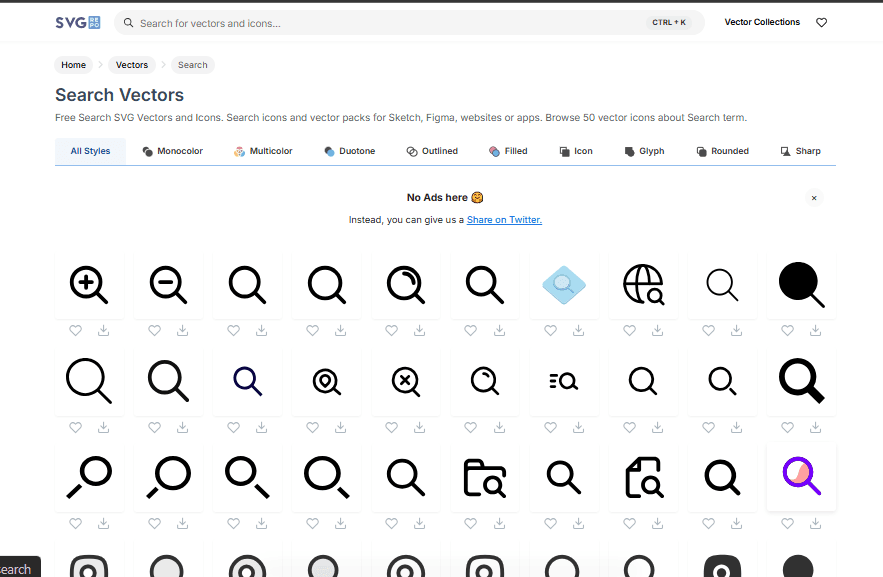Click the Search breadcrumb
The width and height of the screenshot is (883, 577).
(x=193, y=65)
